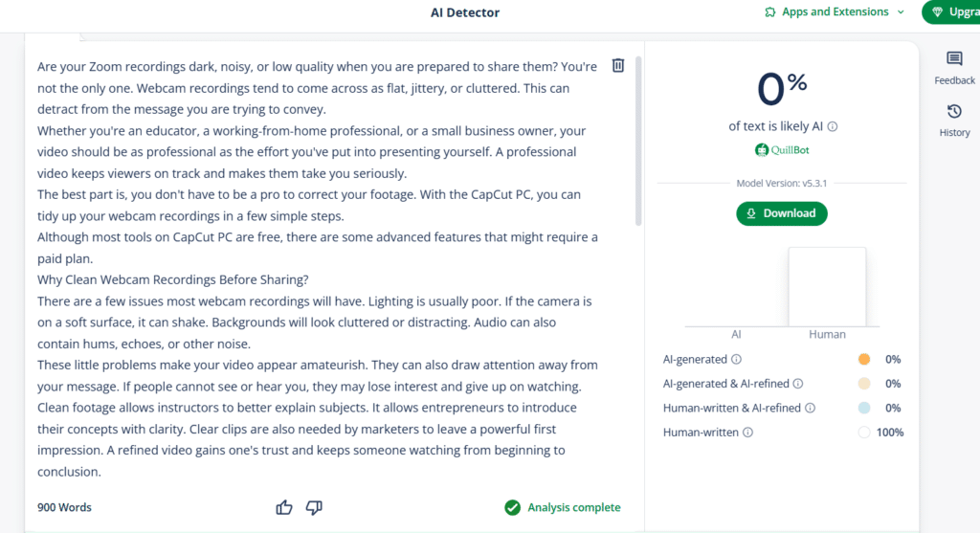Screen dimensions: 980x533
Task: Click the Human bar in the chart
Action: (827, 287)
